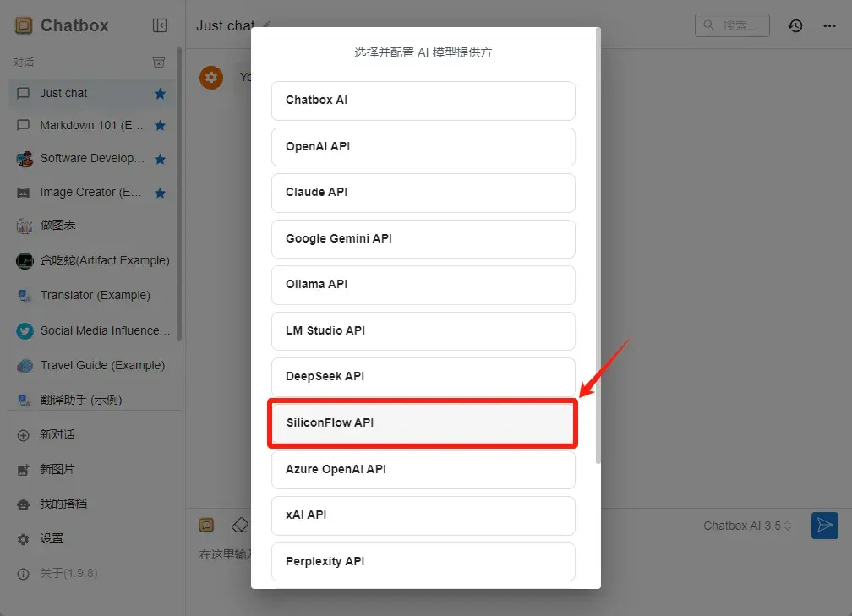
Task: Click the image-plus icon beside 新图片
Action: pos(24,471)
